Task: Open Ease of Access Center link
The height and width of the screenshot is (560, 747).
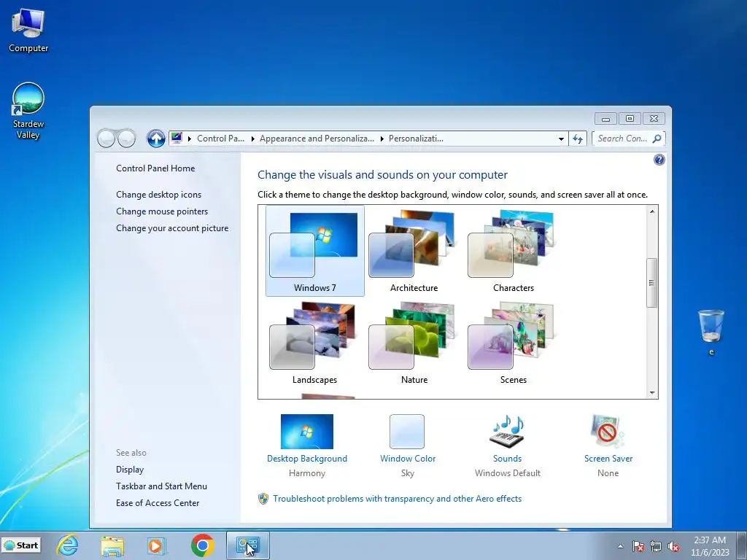Action: click(x=158, y=503)
